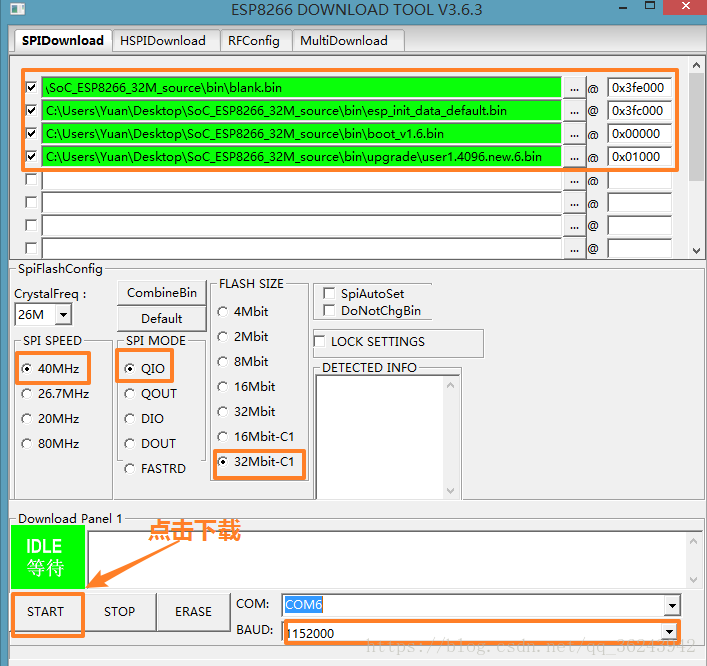
Task: Choose DOUT SPI mode
Action: (129, 444)
